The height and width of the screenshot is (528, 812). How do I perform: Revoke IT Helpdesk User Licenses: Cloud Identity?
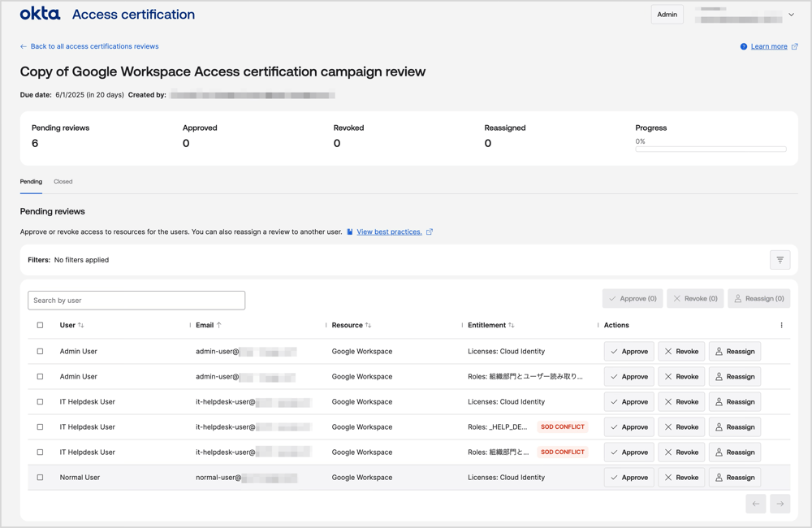click(x=681, y=401)
